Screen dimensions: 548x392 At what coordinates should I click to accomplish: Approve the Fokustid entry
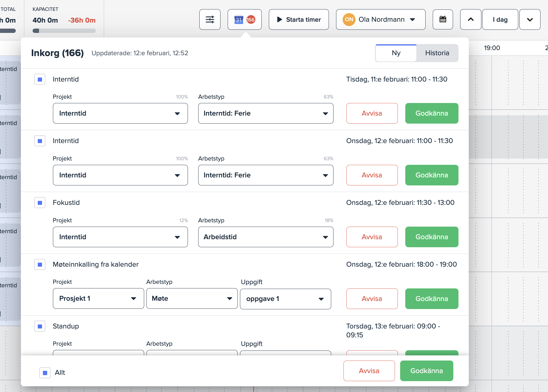coord(432,237)
